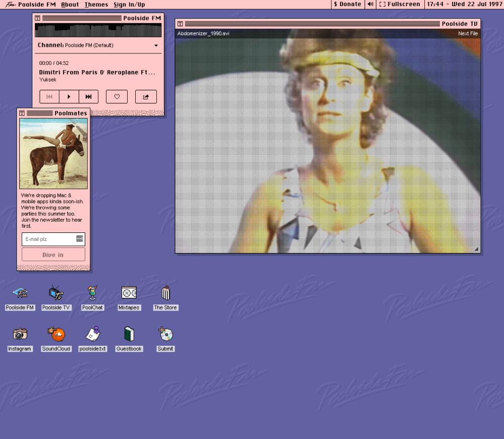Open the Submit disc icon
The image size is (504, 439).
click(166, 334)
